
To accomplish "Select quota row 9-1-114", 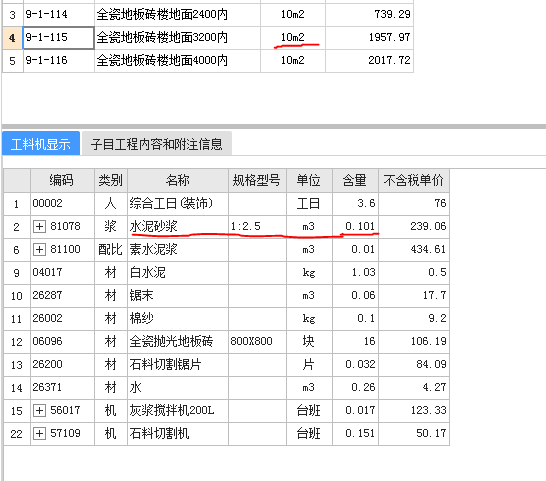I will tap(208, 15).
